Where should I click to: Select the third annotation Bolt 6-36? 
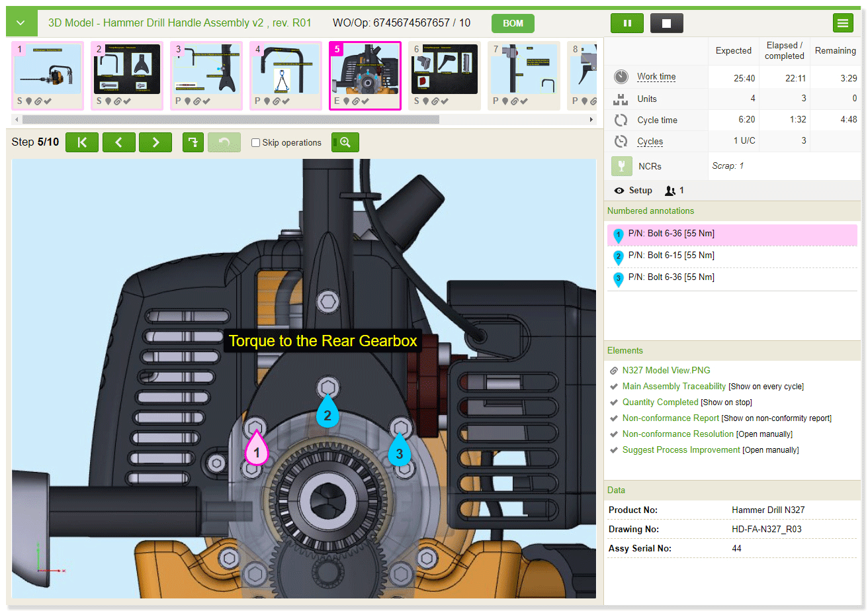point(671,277)
